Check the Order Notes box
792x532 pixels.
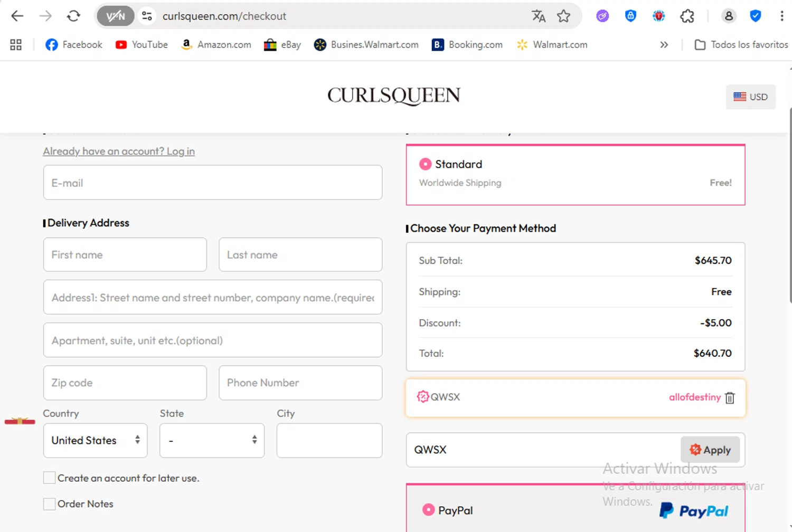click(x=49, y=504)
